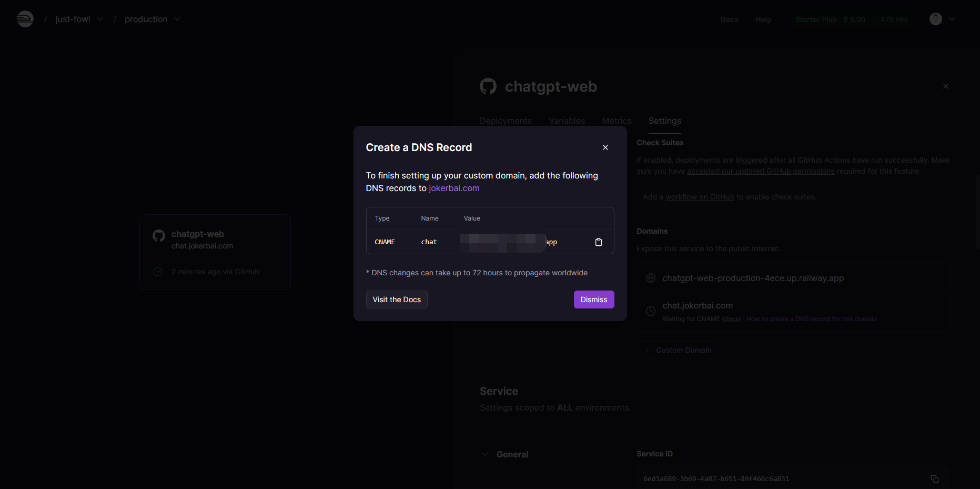Open Docs in the top navigation
The width and height of the screenshot is (980, 489).
point(729,19)
